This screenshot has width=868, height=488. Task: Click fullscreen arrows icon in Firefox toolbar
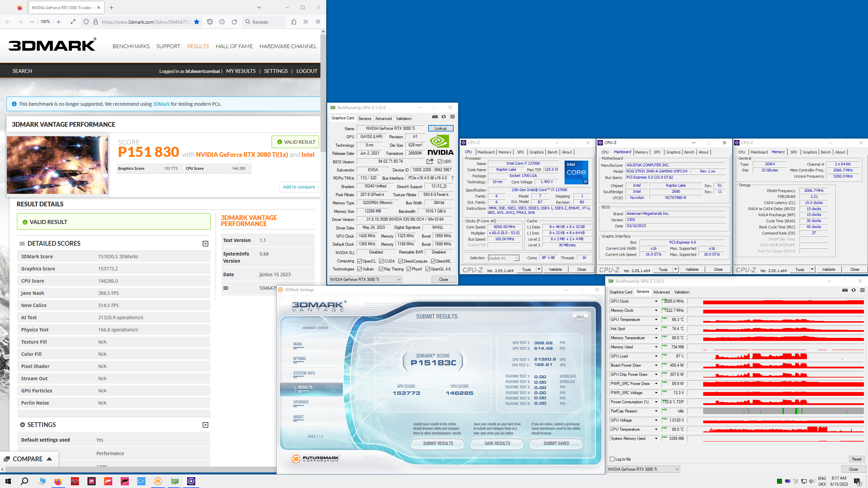(x=73, y=22)
